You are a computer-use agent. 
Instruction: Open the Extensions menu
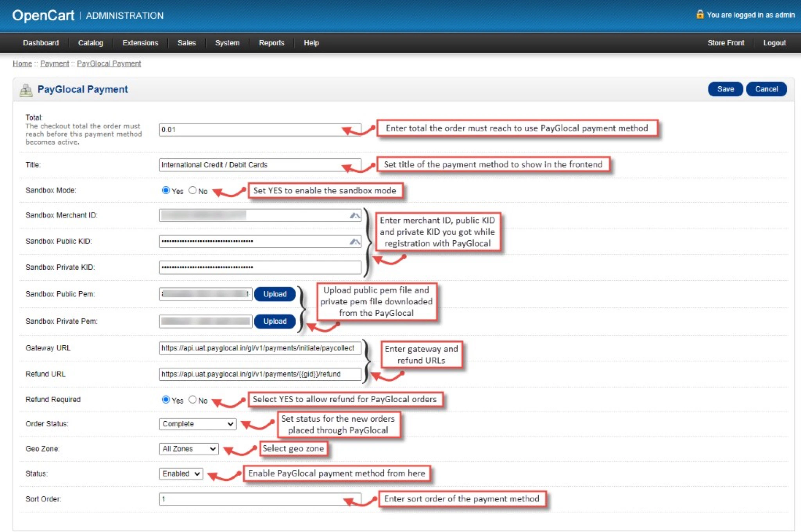pos(140,43)
